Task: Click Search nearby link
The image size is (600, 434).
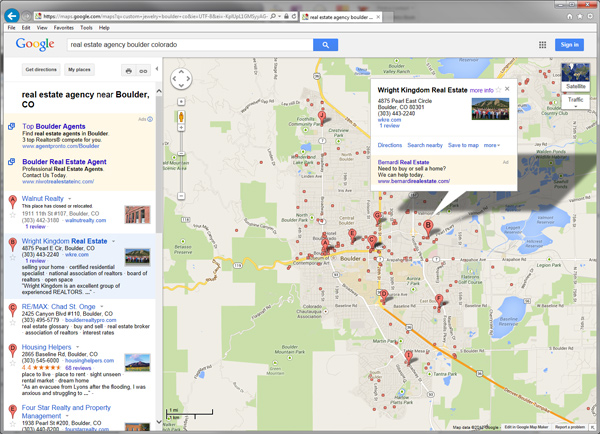Action: 425,145
